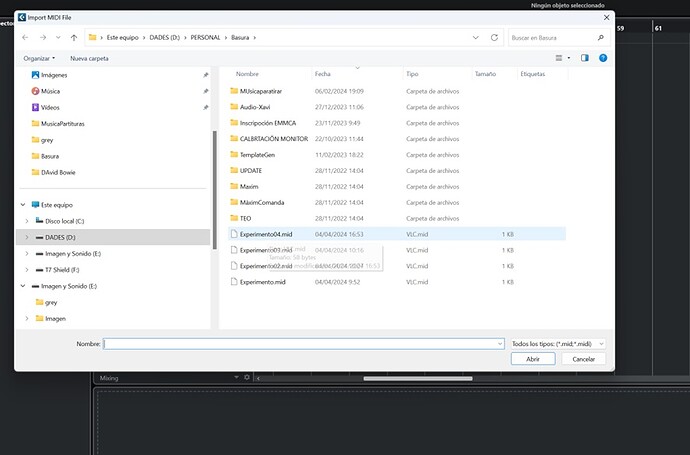Select T7 Shield (F:) drive
This screenshot has height=455, width=690.
[58, 270]
